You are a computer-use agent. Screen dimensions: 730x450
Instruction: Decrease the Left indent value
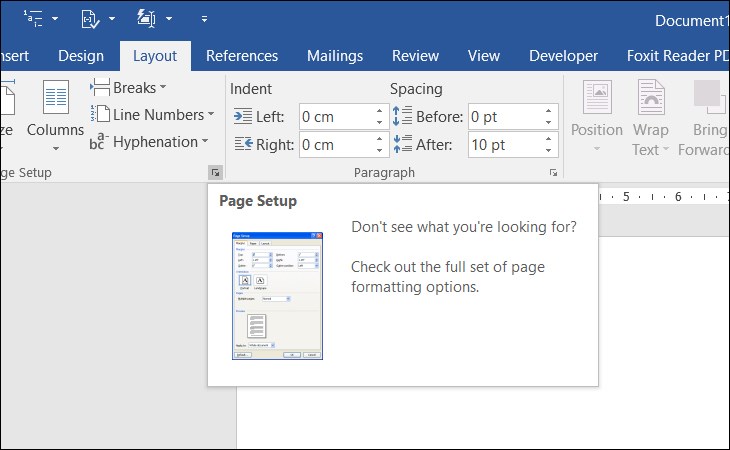click(x=380, y=123)
